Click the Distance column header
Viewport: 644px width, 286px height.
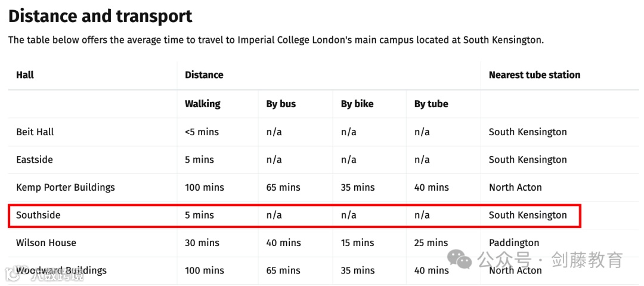204,75
